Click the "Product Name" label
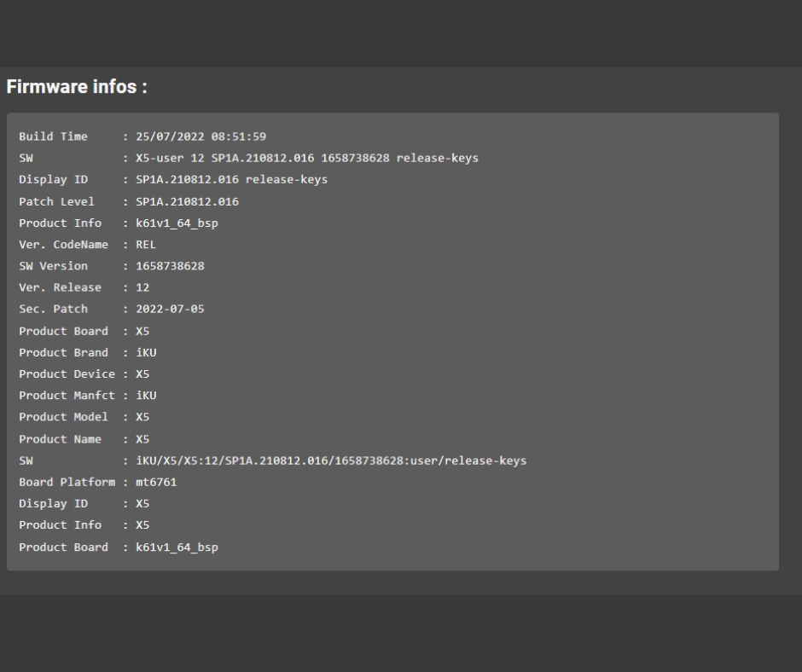Viewport: 802px width, 672px height. point(60,439)
